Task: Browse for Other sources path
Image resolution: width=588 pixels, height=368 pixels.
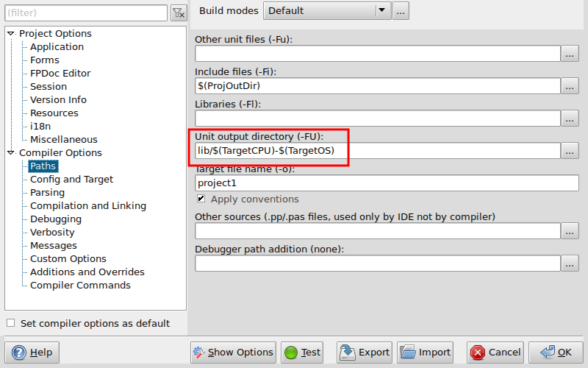Action: click(x=570, y=231)
